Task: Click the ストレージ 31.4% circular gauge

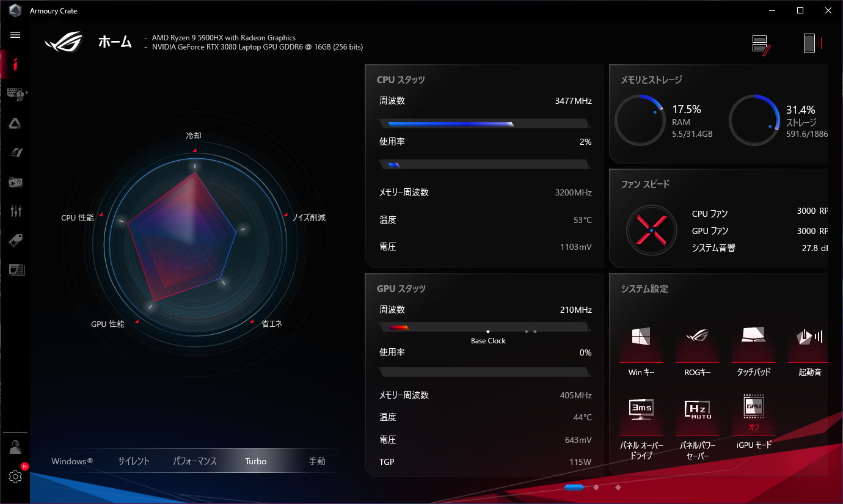Action: (x=755, y=120)
